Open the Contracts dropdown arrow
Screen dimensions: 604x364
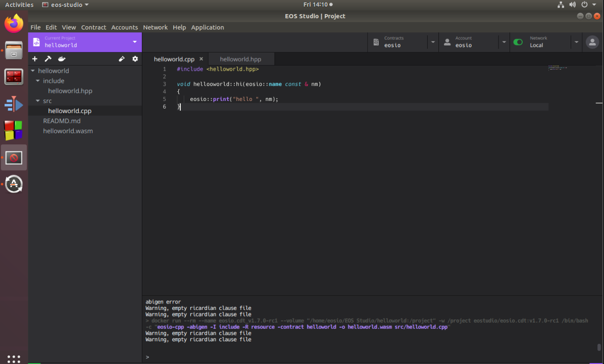[x=433, y=42]
